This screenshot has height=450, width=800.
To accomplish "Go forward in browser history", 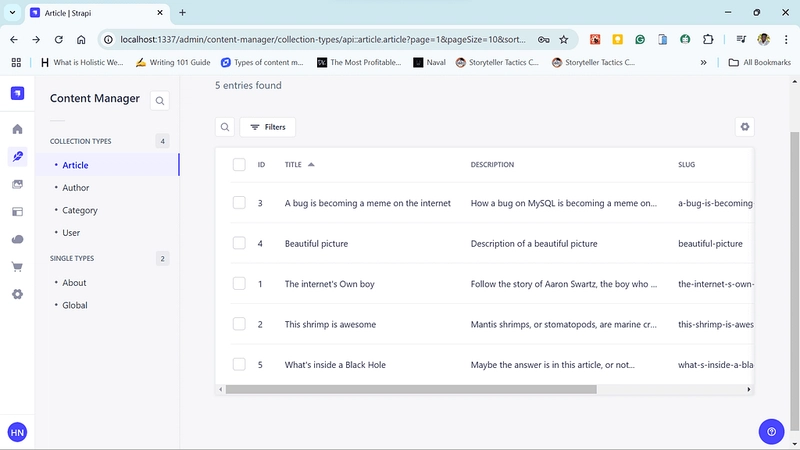I will [36, 39].
